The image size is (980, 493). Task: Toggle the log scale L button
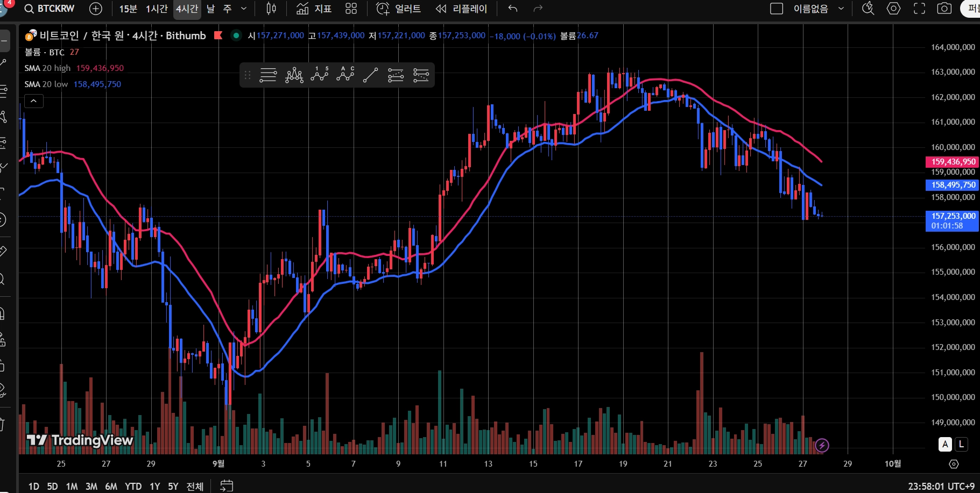click(x=961, y=444)
